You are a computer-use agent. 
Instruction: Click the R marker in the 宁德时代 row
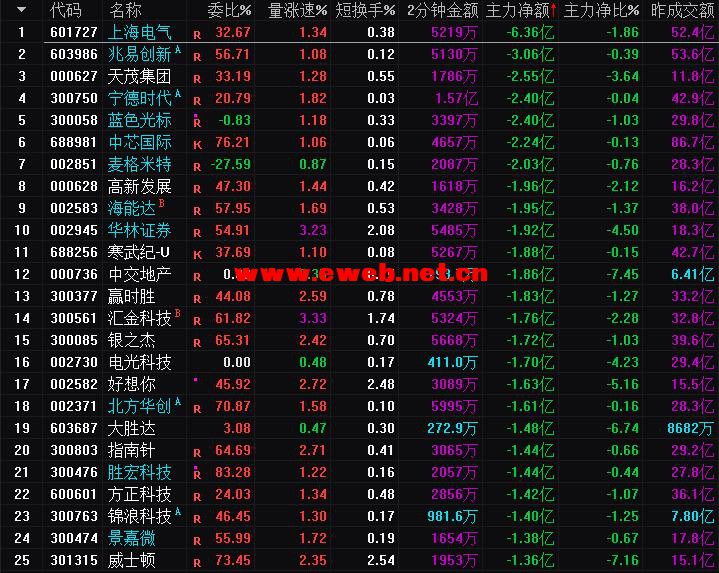[x=197, y=101]
